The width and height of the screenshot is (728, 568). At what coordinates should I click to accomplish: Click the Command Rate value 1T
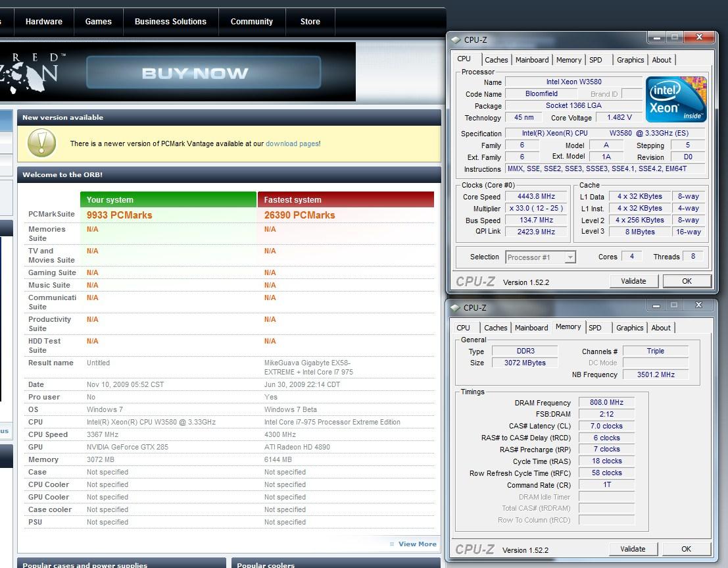(x=606, y=485)
